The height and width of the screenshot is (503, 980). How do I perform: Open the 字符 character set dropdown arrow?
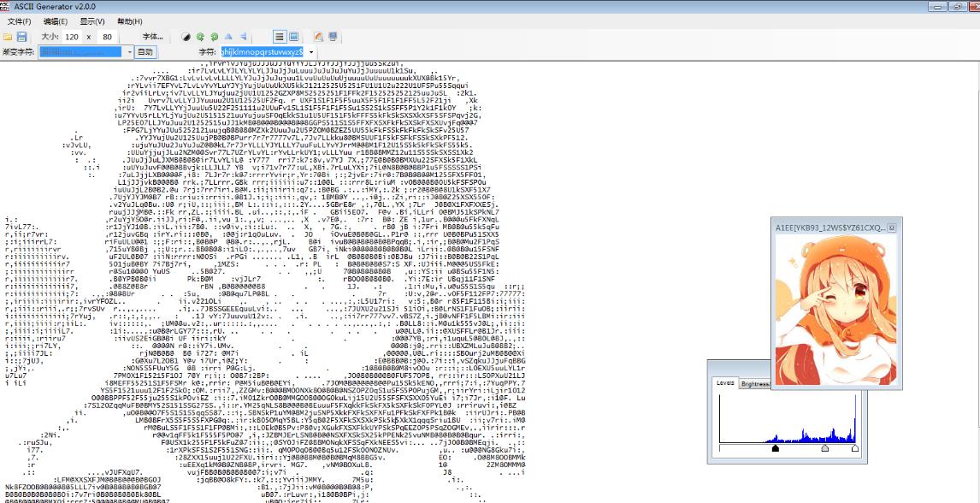[309, 52]
